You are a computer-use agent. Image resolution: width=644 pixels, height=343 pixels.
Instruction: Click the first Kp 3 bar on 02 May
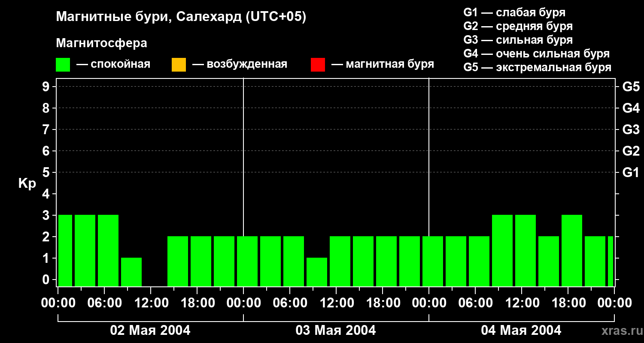65,250
